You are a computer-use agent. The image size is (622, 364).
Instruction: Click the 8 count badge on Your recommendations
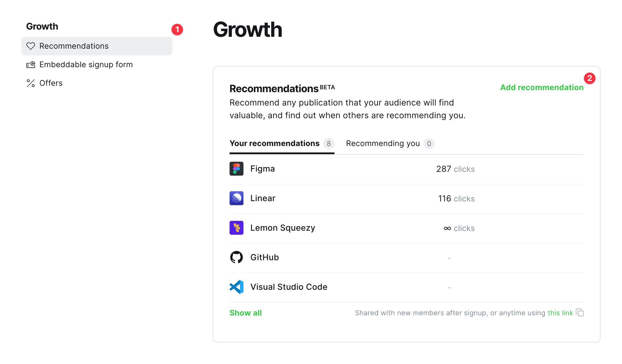(x=329, y=143)
